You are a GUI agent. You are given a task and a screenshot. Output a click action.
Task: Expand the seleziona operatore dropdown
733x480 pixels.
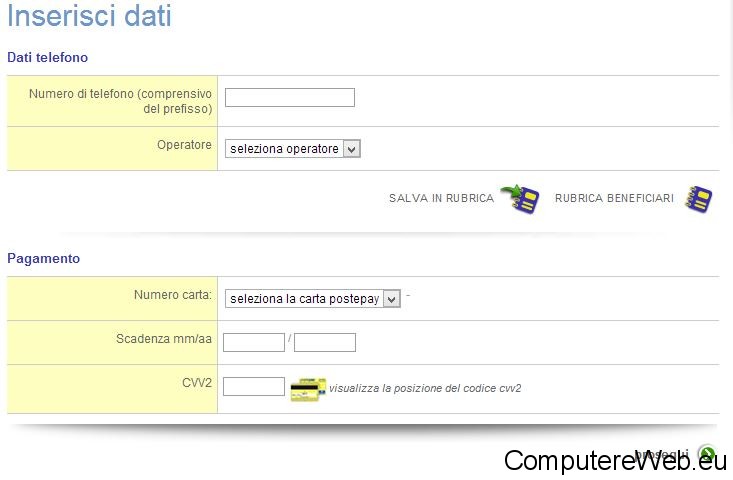[293, 149]
